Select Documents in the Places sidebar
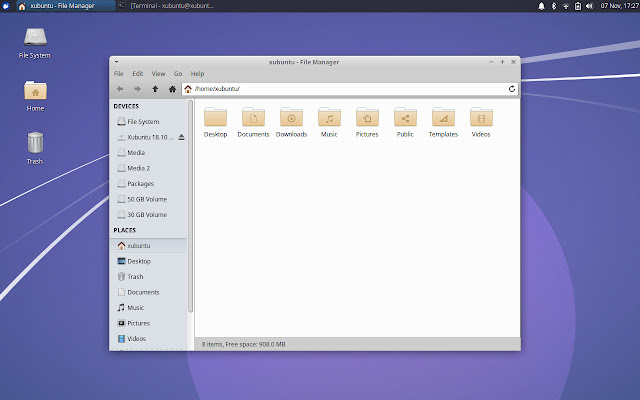Image resolution: width=640 pixels, height=400 pixels. (x=148, y=292)
